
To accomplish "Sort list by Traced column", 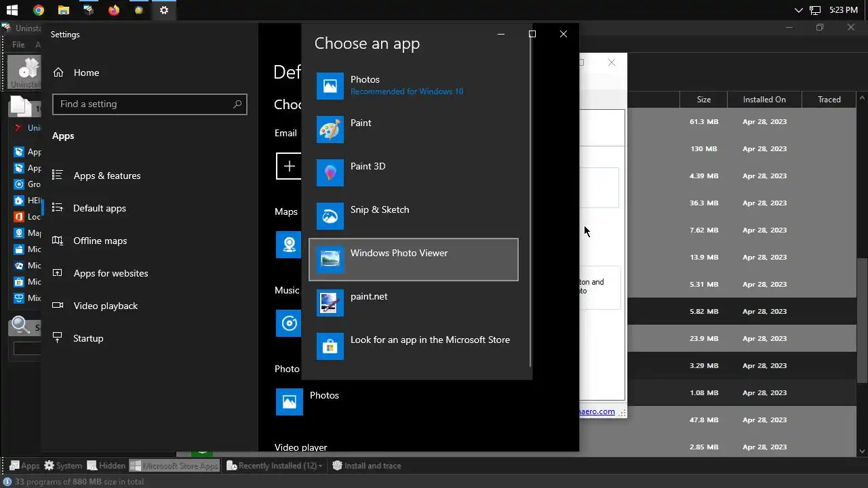I will click(829, 100).
